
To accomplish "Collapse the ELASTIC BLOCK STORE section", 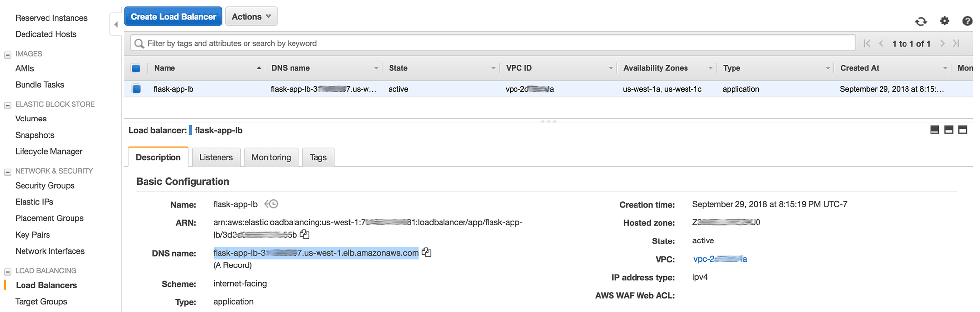I will coord(8,105).
